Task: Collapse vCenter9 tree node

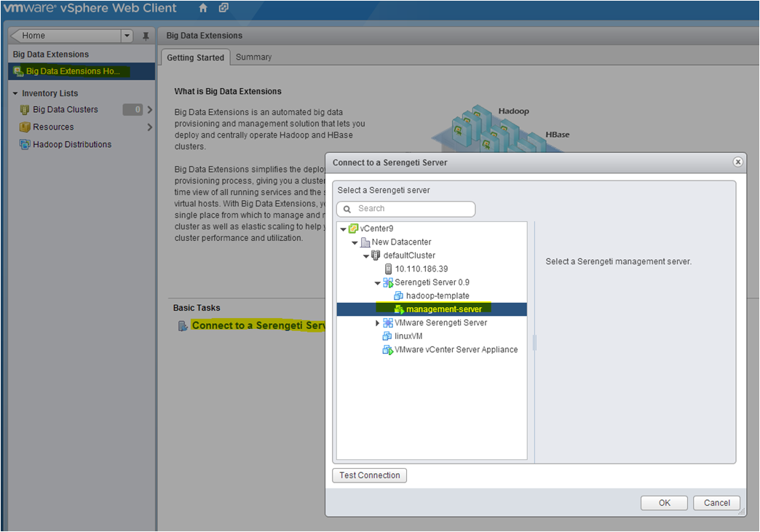Action: 343,229
